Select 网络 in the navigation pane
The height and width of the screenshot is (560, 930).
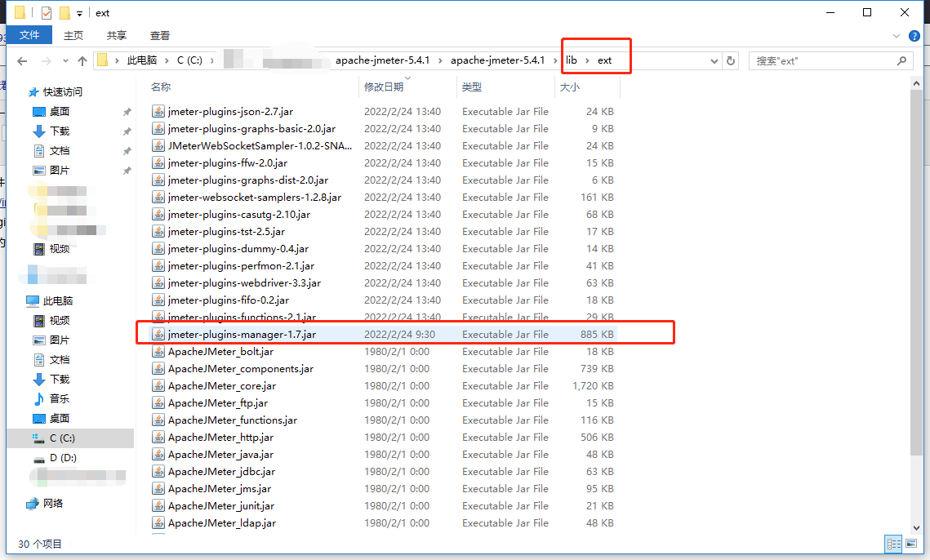pos(53,504)
